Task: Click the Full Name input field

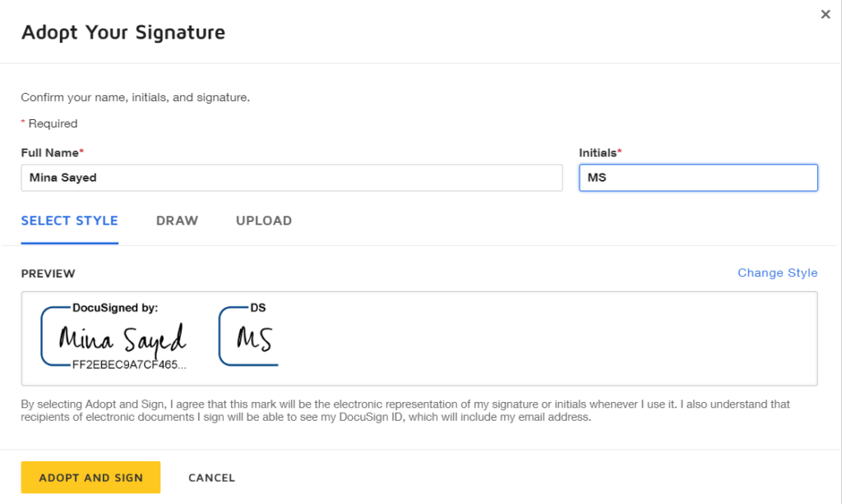Action: point(292,178)
